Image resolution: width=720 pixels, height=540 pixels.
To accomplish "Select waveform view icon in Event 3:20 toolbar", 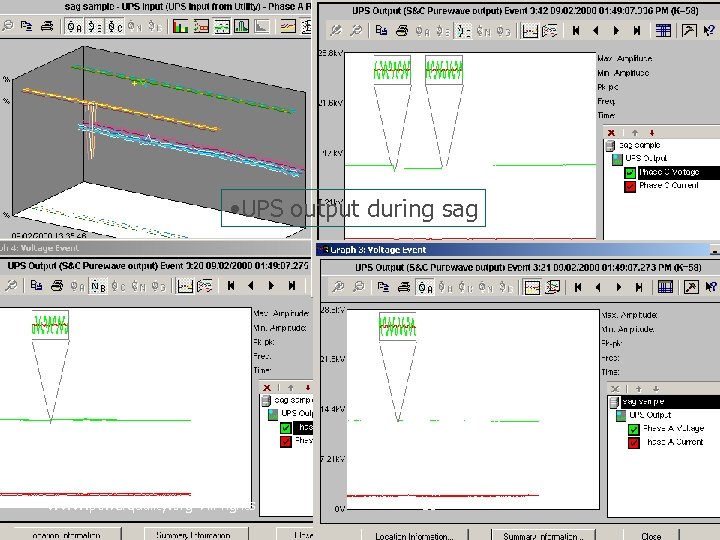I will coord(205,287).
